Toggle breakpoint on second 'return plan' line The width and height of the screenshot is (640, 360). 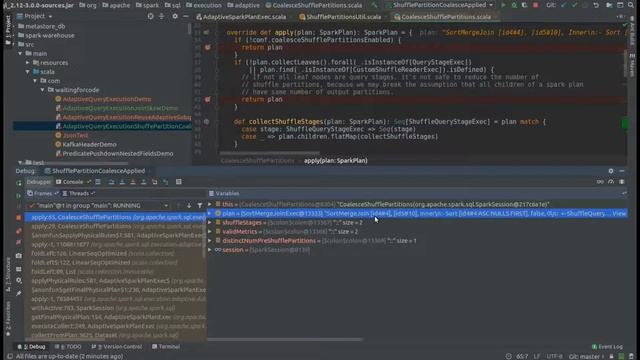click(x=207, y=100)
